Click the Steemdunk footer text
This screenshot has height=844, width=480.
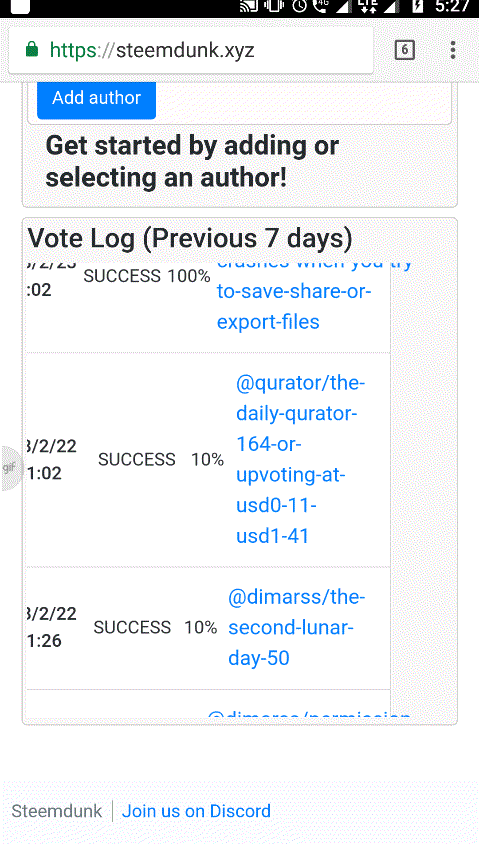tap(57, 811)
